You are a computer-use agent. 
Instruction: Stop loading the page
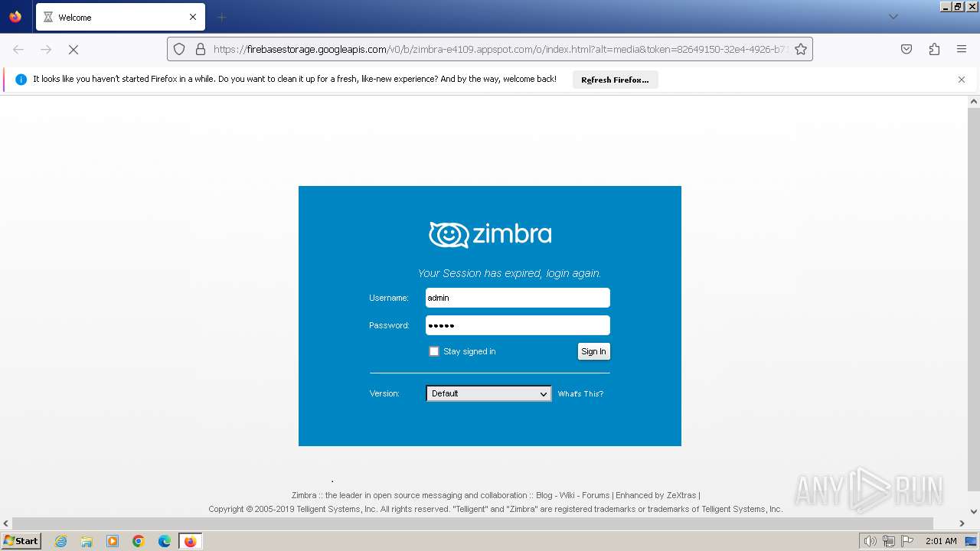tap(73, 49)
